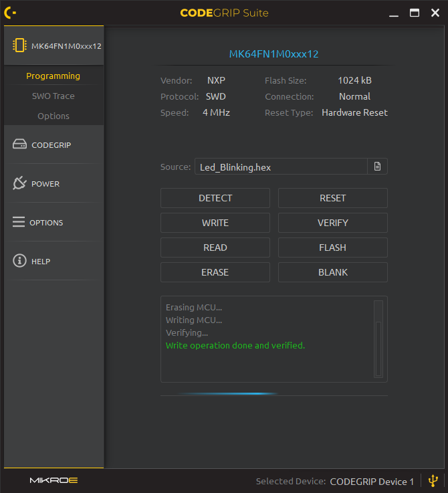
Task: Close the CODEGRIP Suite window
Action: click(435, 13)
